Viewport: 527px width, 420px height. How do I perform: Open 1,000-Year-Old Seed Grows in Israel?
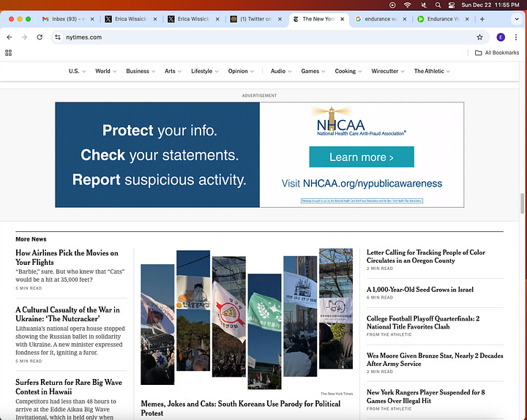coord(420,290)
